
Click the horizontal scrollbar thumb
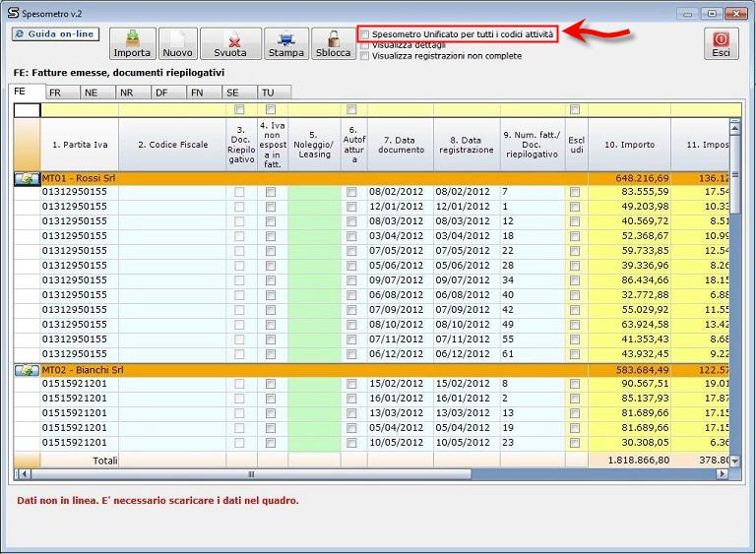251,474
